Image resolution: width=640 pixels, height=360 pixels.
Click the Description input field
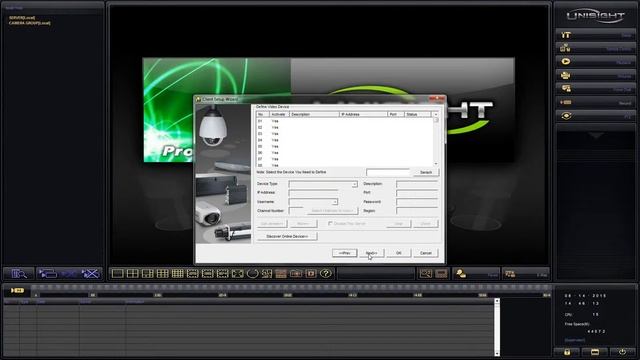click(417, 184)
